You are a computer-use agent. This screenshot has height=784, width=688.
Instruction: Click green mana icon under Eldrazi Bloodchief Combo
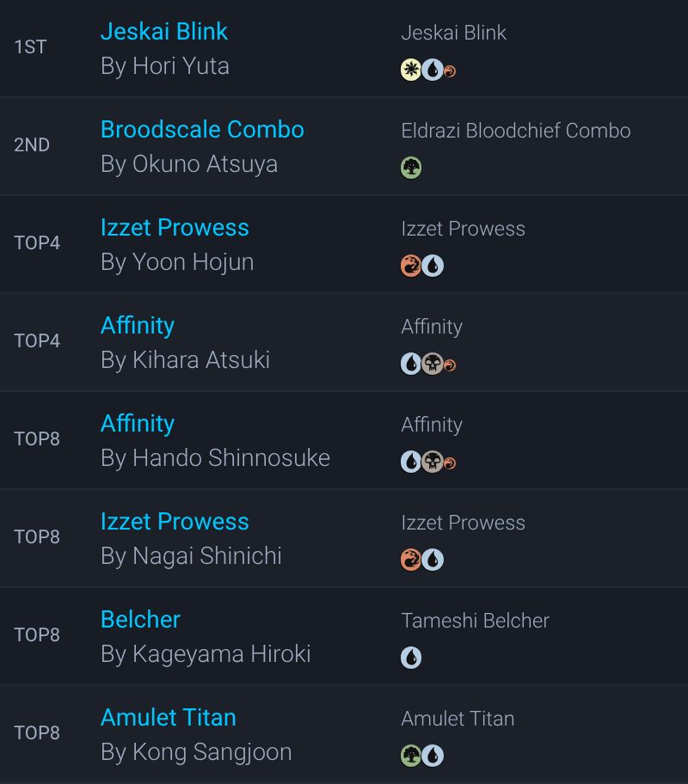click(411, 168)
